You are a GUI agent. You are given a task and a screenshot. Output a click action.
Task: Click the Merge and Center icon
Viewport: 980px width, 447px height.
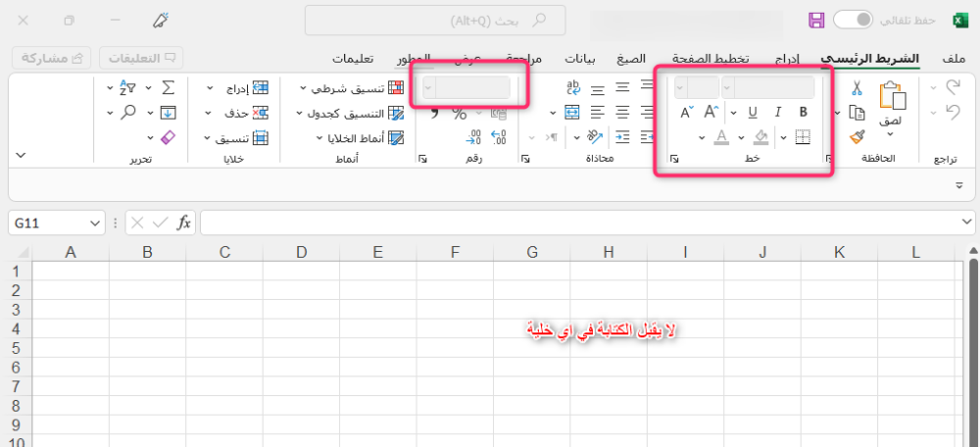pyautogui.click(x=572, y=113)
